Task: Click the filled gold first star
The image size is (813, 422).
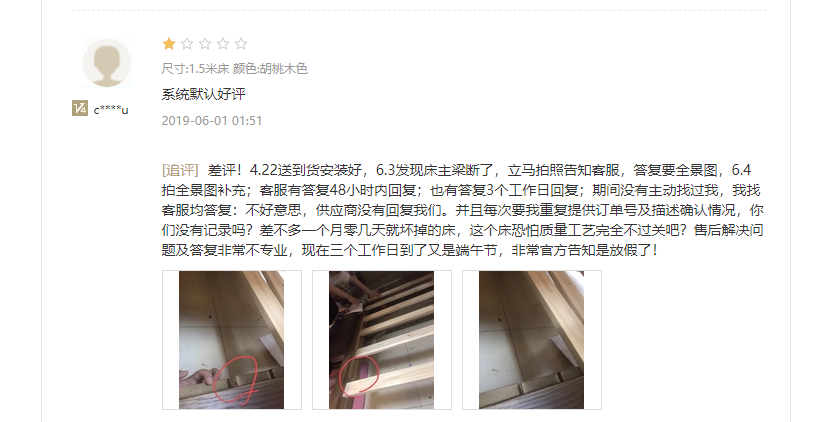Action: click(x=169, y=44)
